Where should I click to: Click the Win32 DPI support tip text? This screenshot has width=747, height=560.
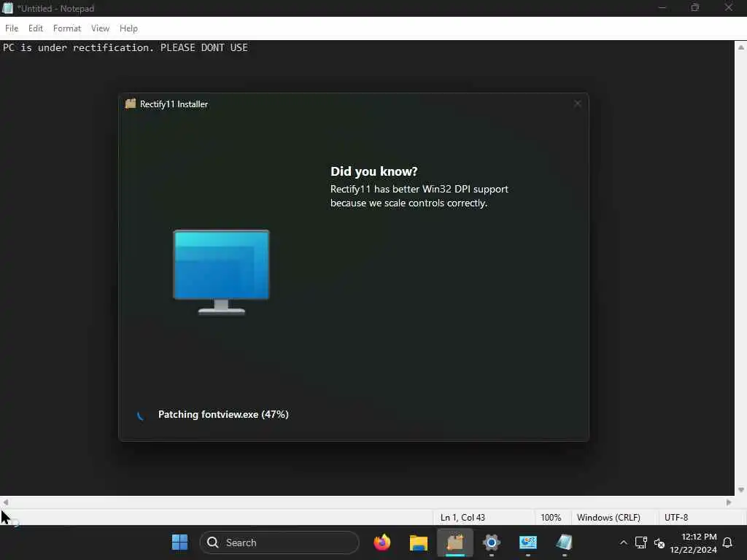(419, 195)
